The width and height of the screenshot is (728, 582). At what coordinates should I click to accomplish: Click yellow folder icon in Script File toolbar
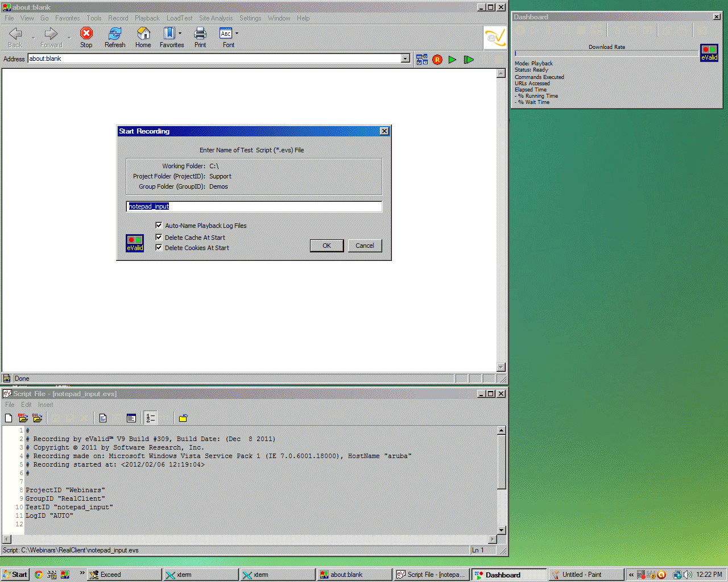(183, 418)
